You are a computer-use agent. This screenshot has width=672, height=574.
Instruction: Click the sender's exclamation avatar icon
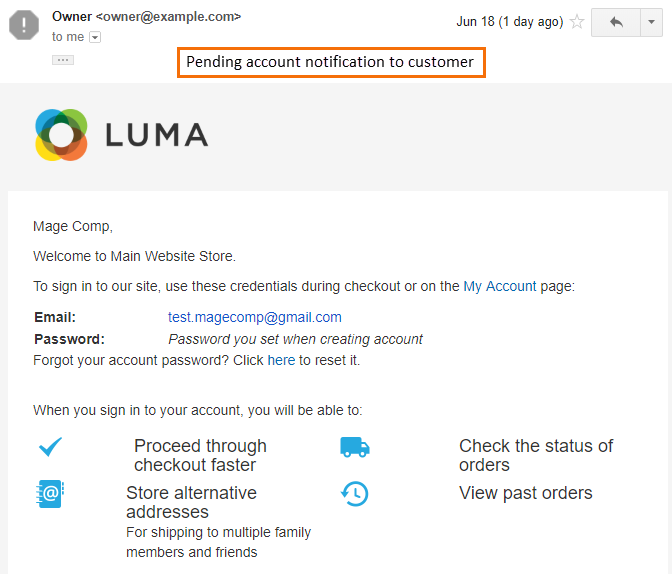(24, 25)
